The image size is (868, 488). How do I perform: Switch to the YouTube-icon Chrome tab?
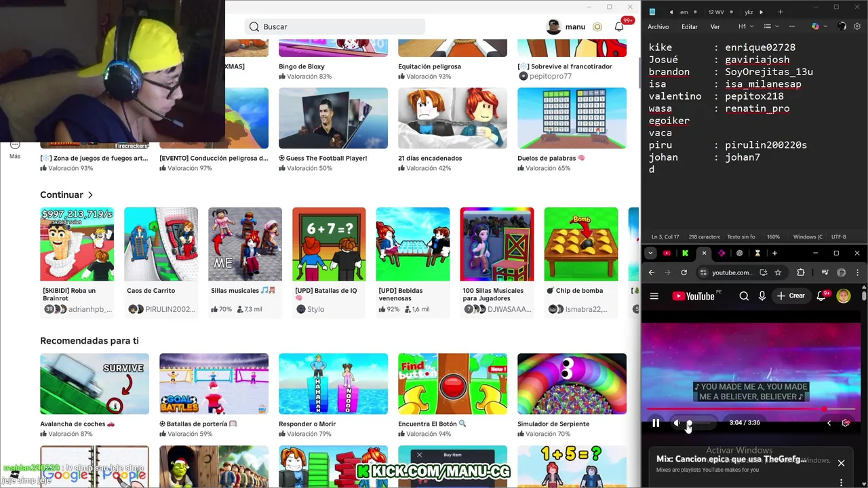[x=667, y=253]
